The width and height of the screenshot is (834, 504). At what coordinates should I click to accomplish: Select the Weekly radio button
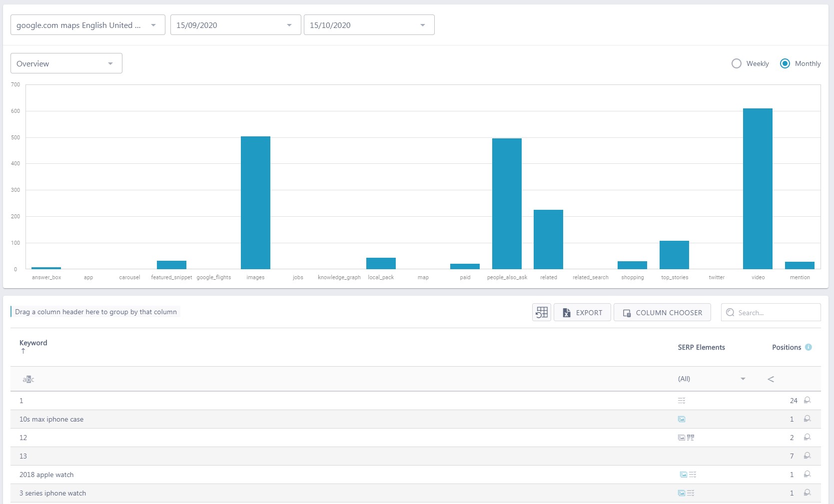[736, 63]
